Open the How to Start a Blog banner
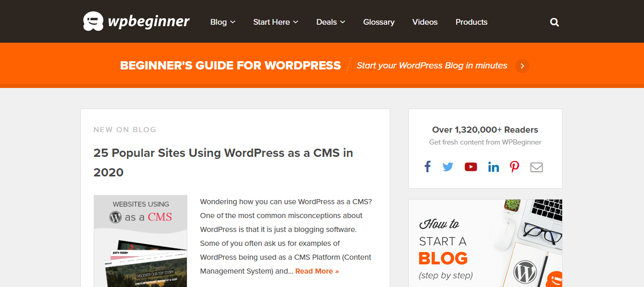The width and height of the screenshot is (644, 287). (x=485, y=243)
